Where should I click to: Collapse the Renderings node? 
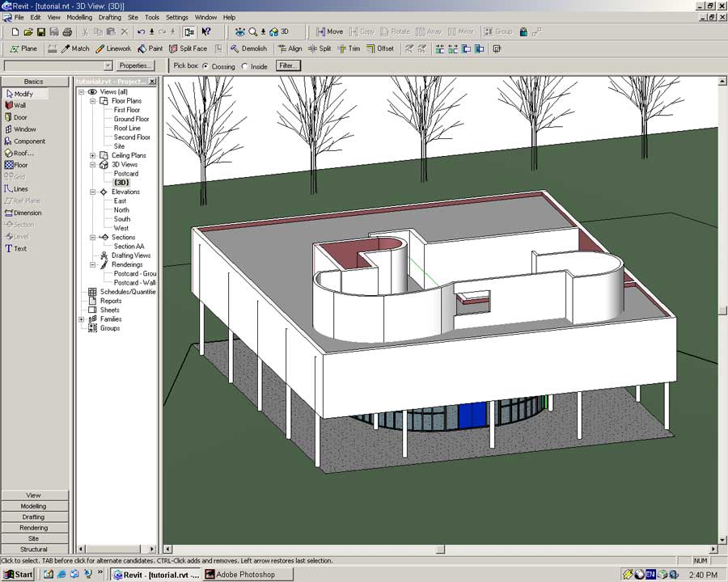[92, 264]
